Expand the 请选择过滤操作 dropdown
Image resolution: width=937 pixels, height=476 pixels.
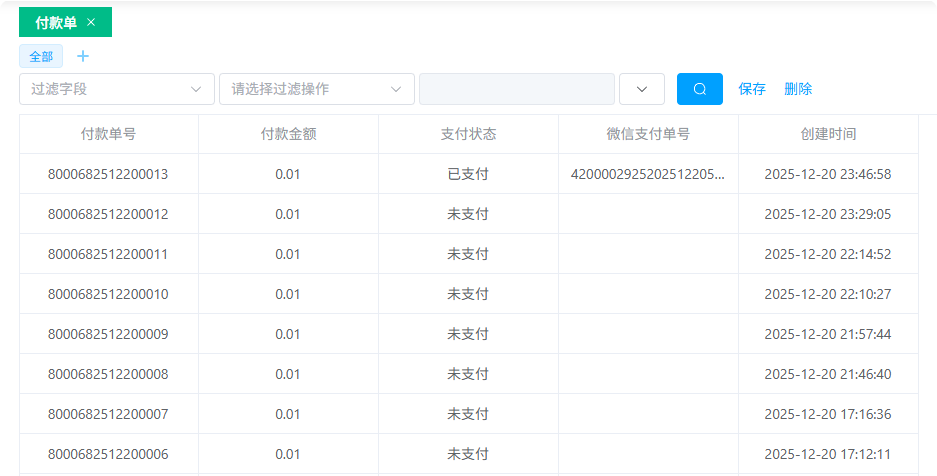coord(316,89)
